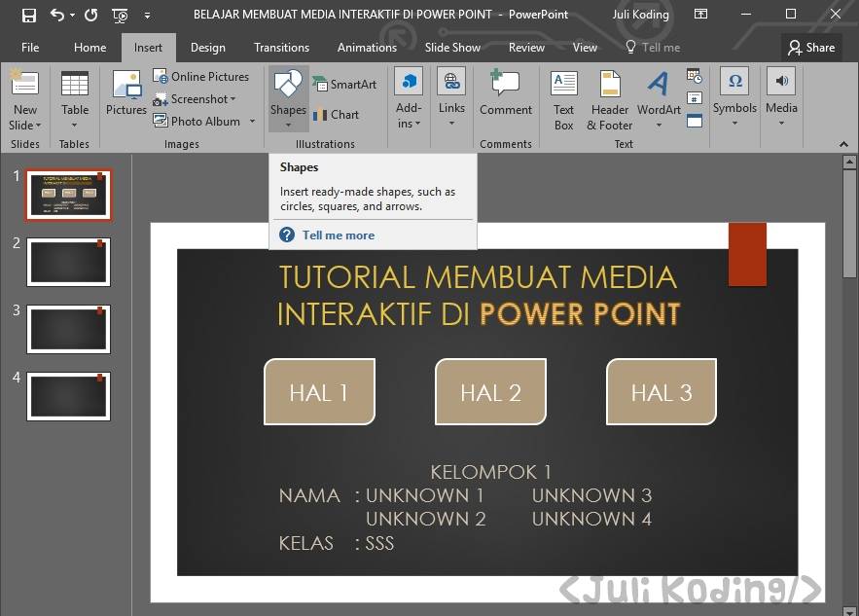Image resolution: width=859 pixels, height=616 pixels.
Task: Switch to the Animations tab
Action: [367, 48]
